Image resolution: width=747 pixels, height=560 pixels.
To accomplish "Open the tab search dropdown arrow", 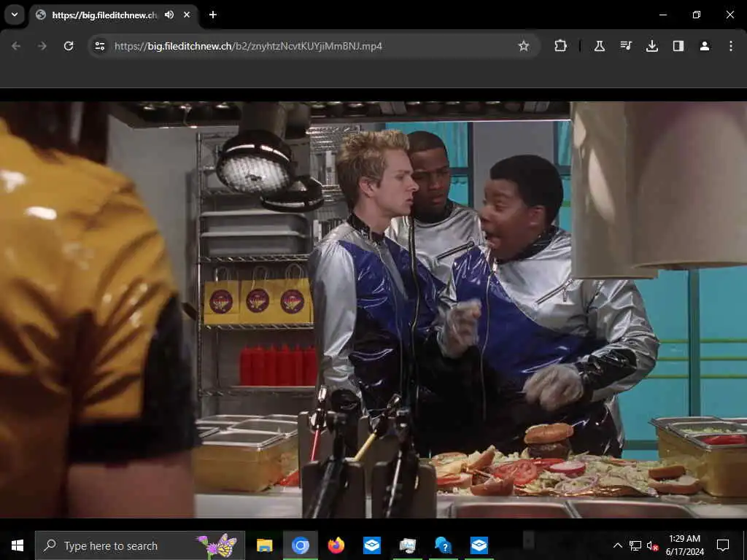I will [x=15, y=15].
